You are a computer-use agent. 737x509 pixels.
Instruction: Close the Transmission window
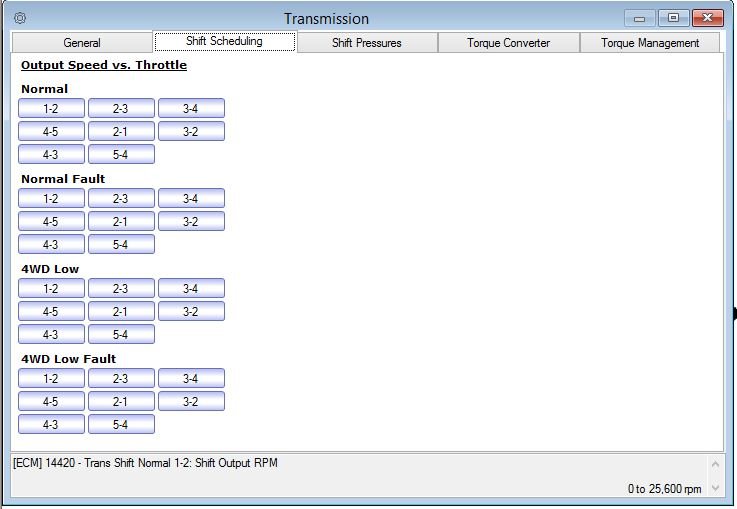(x=707, y=18)
